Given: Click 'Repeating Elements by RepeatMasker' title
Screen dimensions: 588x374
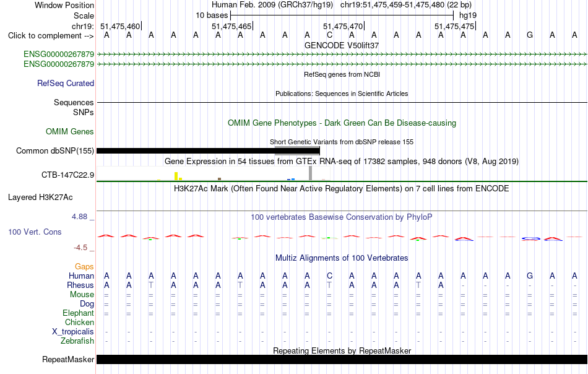Looking at the screenshot, I should click(342, 350).
